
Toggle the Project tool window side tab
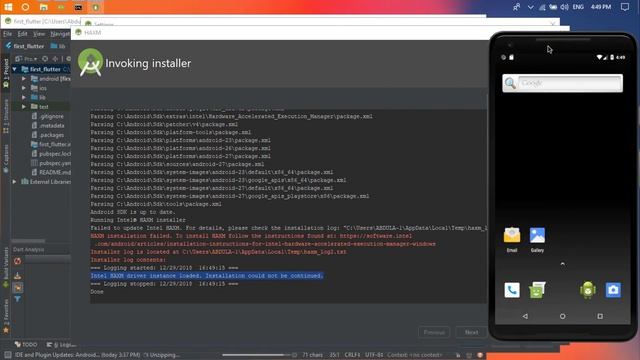click(6, 73)
